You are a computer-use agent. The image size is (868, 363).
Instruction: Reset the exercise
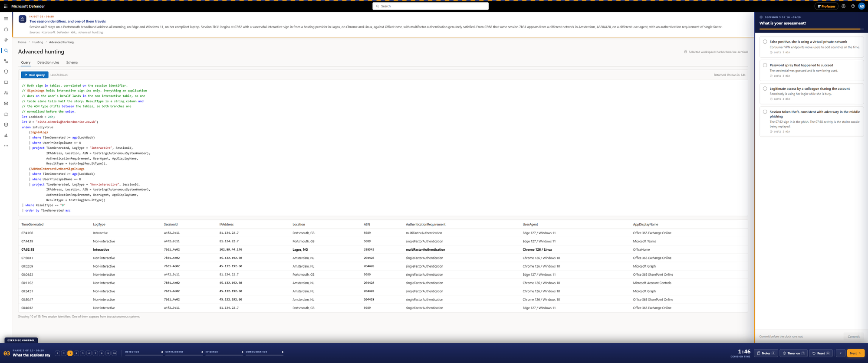click(x=821, y=353)
